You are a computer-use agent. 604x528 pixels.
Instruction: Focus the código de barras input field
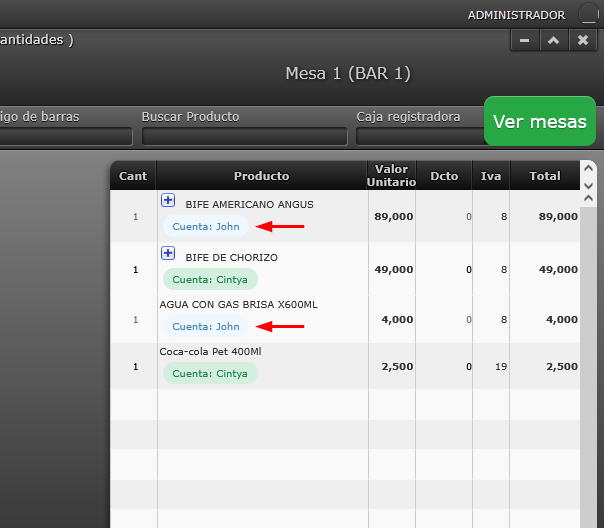66,136
